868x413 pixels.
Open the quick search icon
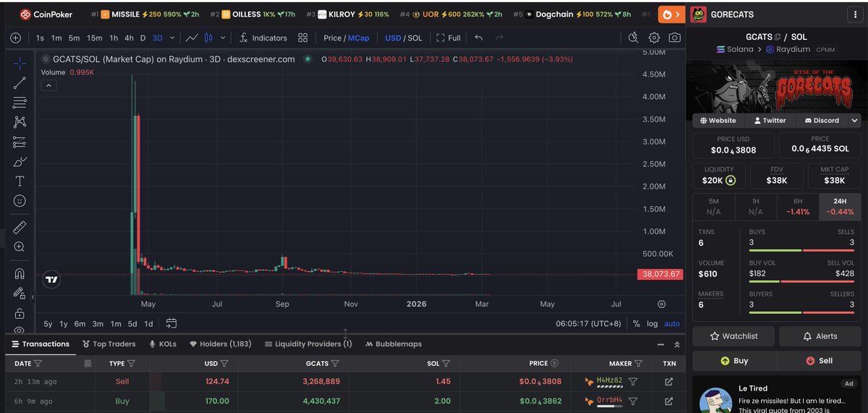pos(634,38)
